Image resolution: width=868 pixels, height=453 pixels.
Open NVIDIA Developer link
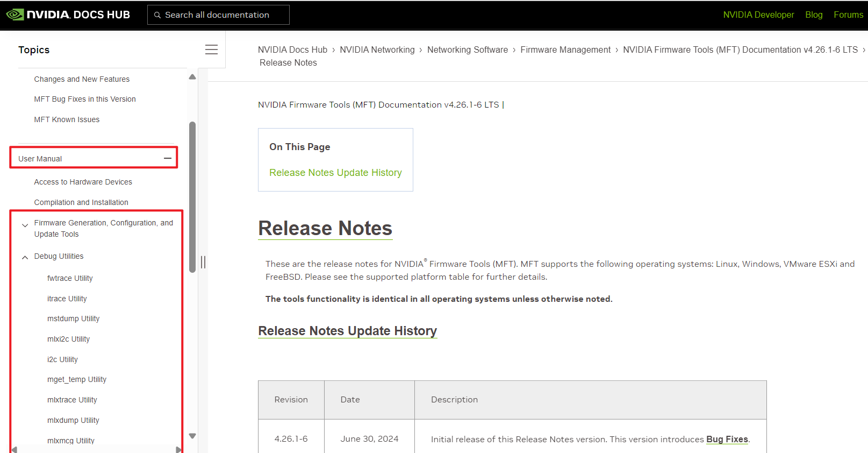758,15
